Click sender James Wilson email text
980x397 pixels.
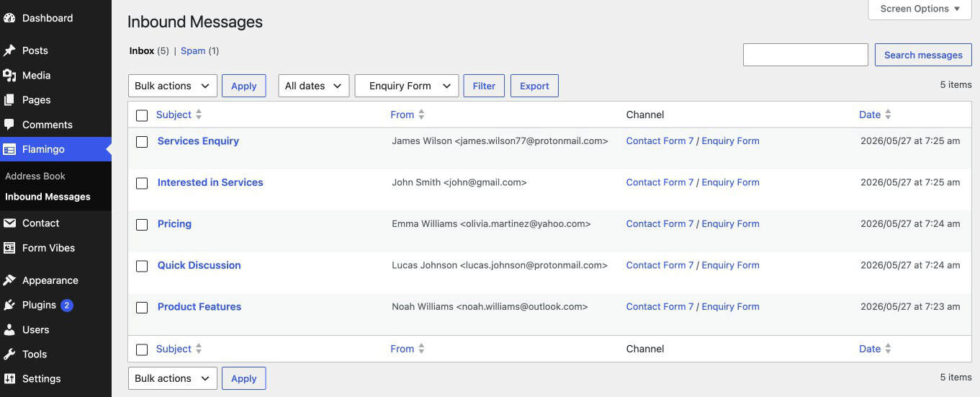coord(500,140)
